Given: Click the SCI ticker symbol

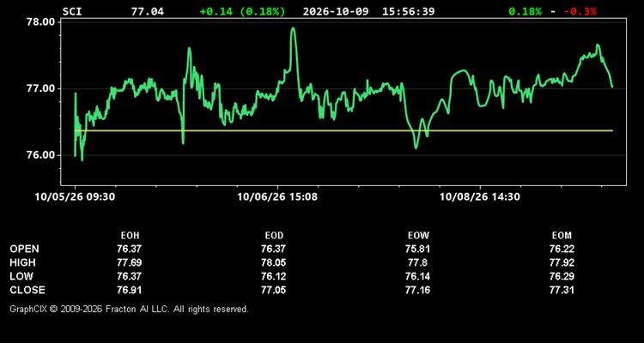Looking at the screenshot, I should point(72,11).
